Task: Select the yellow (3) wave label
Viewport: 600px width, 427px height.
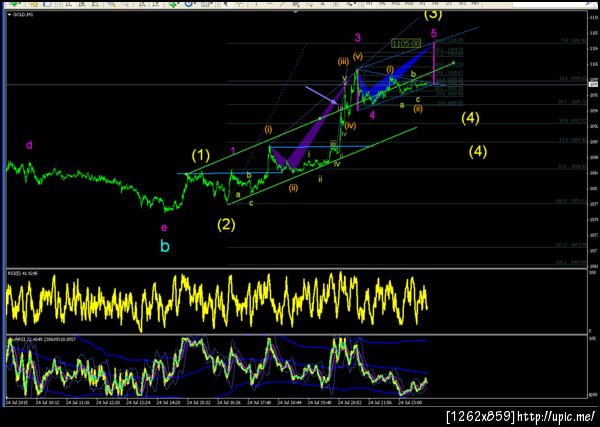Action: click(433, 15)
